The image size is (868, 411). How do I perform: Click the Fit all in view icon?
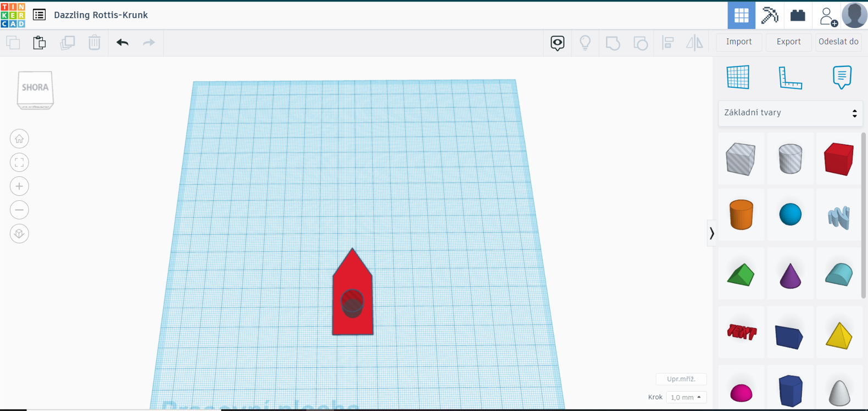click(19, 162)
